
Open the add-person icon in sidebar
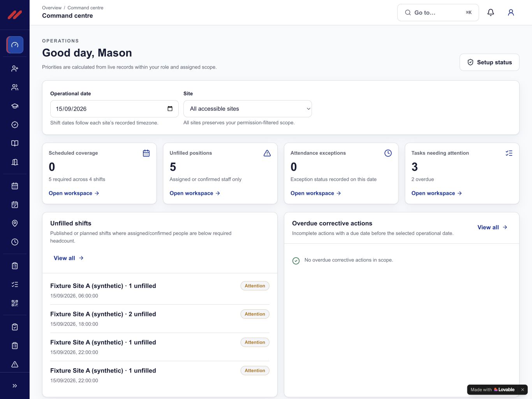click(x=15, y=69)
